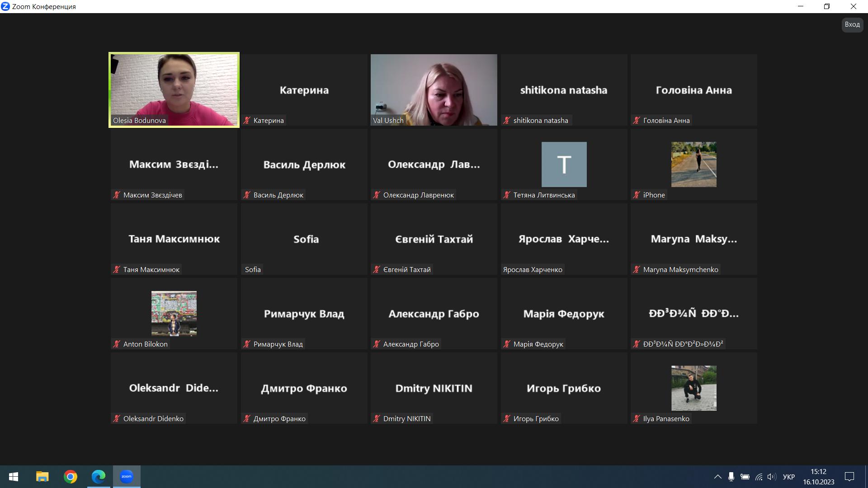Click the T avatar of Тетяна Литвинська

[x=564, y=164]
